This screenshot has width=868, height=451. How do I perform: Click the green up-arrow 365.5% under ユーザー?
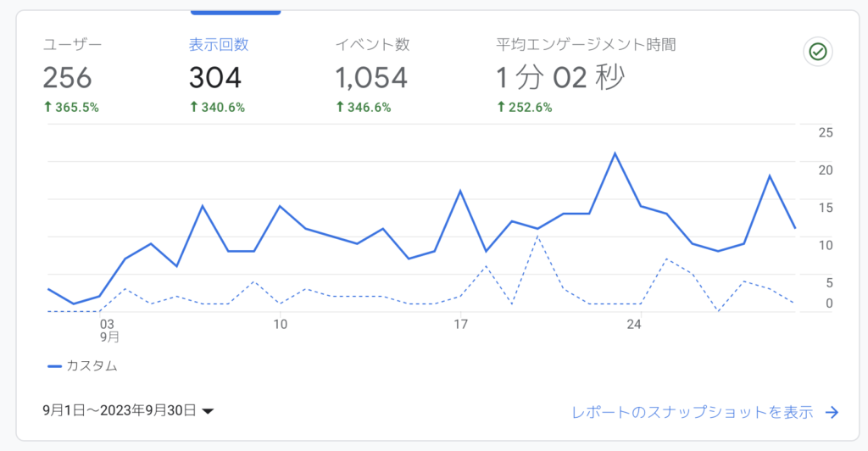[x=71, y=108]
